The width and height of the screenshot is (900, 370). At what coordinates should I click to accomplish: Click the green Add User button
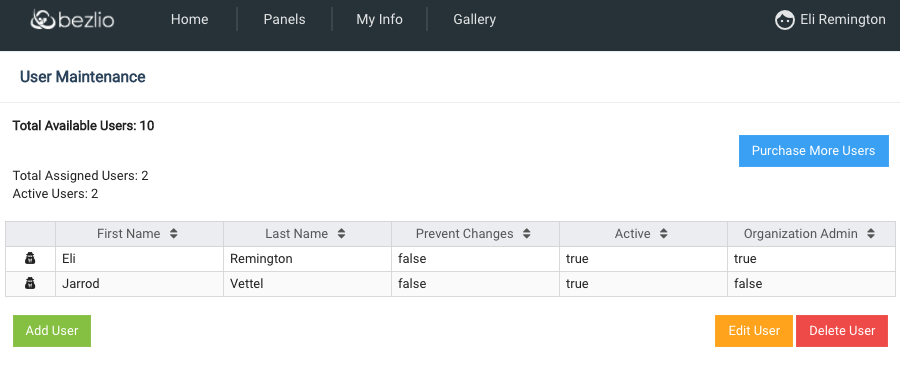tap(52, 331)
